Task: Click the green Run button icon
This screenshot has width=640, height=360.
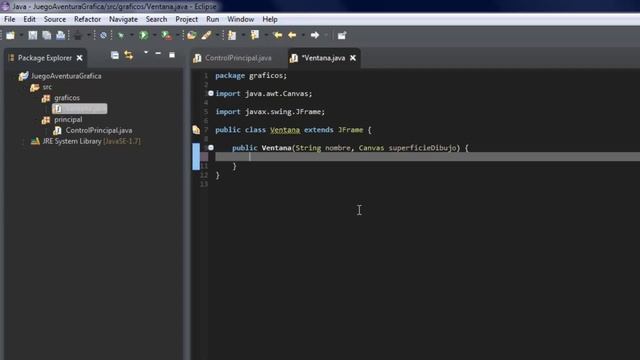Action: [x=144, y=36]
